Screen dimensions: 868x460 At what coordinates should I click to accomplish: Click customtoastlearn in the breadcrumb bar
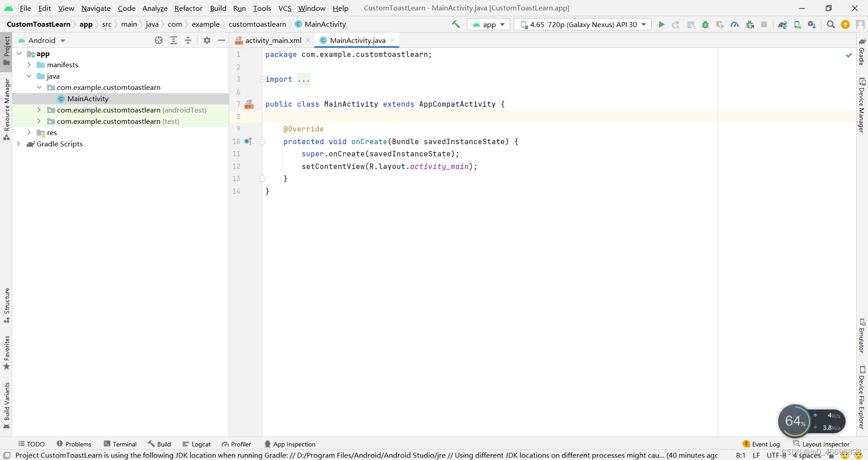257,24
